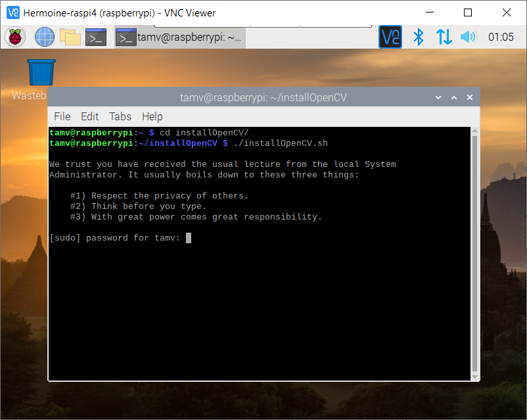Image resolution: width=527 pixels, height=420 pixels.
Task: Click the '[sudo] password for tamv:' text
Action: point(114,238)
